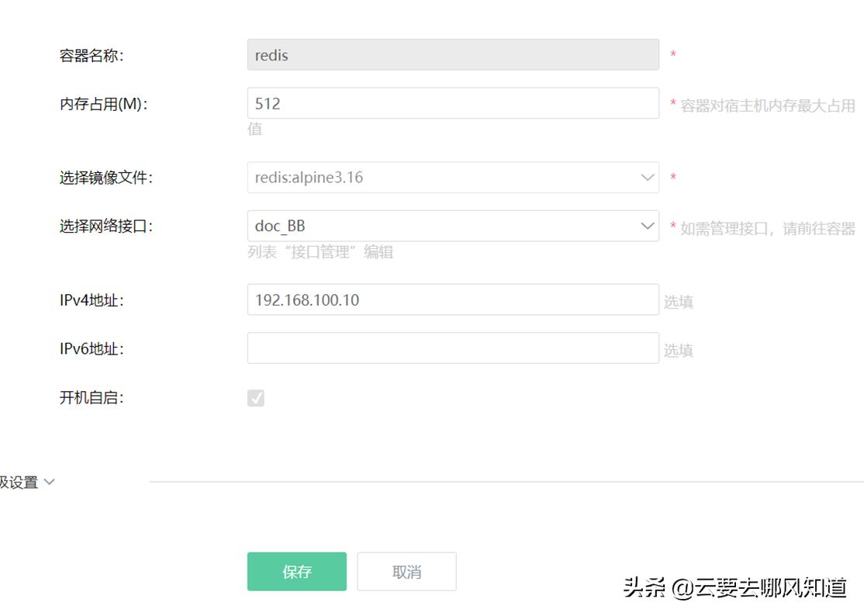The height and width of the screenshot is (616, 864).
Task: Click the 内存占用(M) label
Action: tap(104, 104)
